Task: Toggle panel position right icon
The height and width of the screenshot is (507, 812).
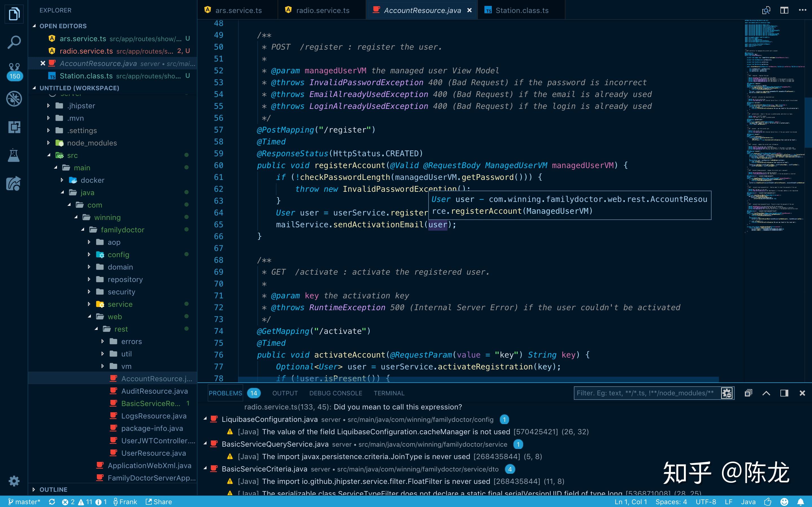Action: point(784,393)
